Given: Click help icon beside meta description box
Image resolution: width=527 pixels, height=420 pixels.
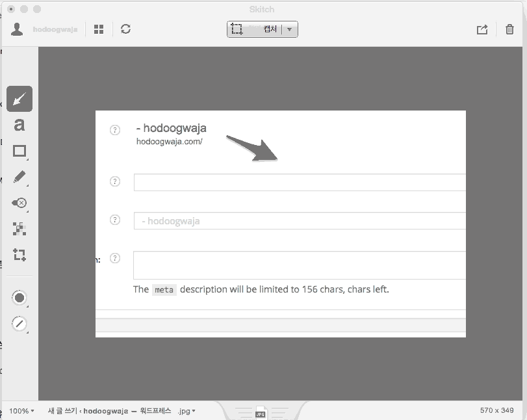Looking at the screenshot, I should point(115,258).
